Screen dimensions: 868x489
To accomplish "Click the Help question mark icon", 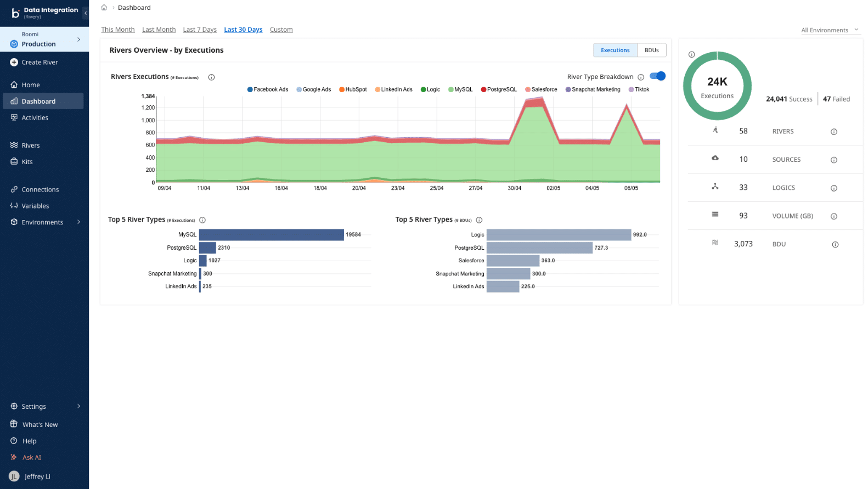I will point(14,441).
